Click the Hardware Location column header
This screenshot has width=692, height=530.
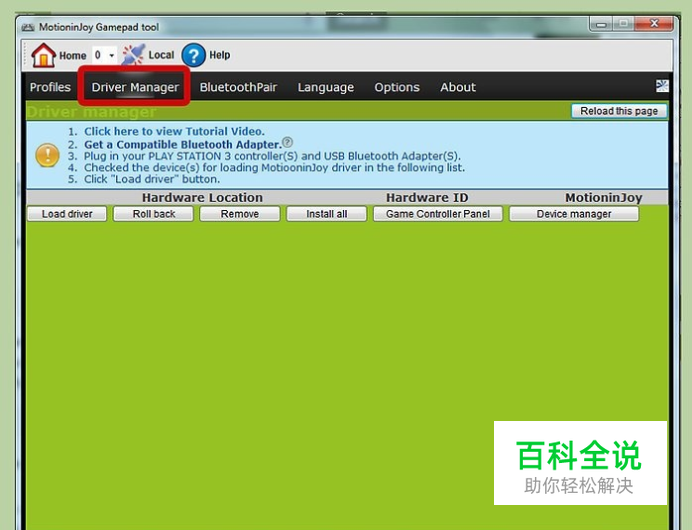coord(202,197)
